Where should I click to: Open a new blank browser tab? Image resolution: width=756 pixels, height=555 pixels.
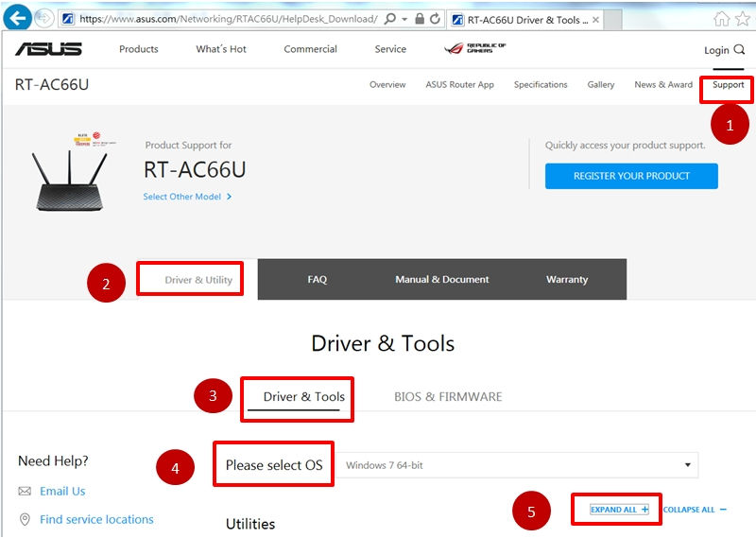tap(612, 20)
